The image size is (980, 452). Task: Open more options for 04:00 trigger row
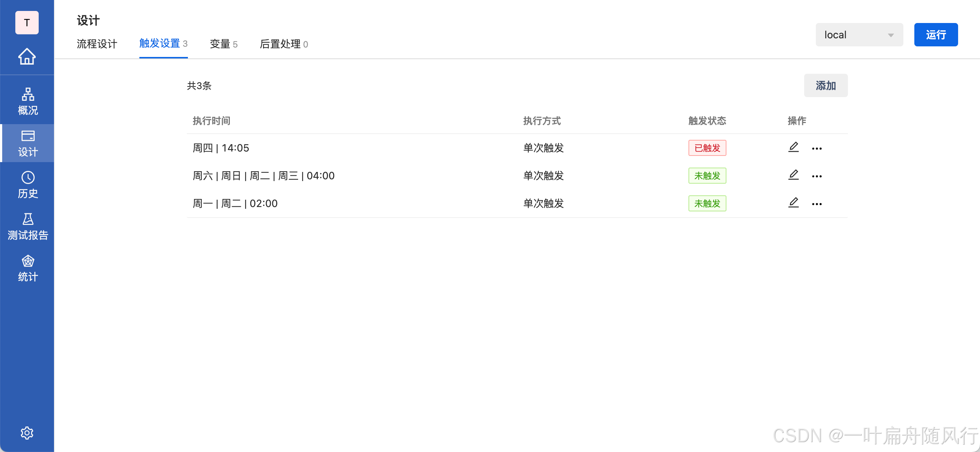[x=817, y=176]
